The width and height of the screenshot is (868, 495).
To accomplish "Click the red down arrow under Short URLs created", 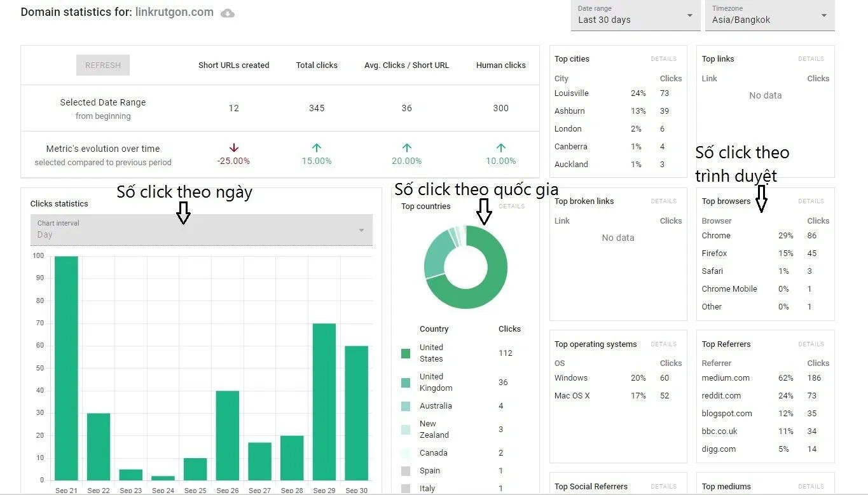I will coord(233,148).
